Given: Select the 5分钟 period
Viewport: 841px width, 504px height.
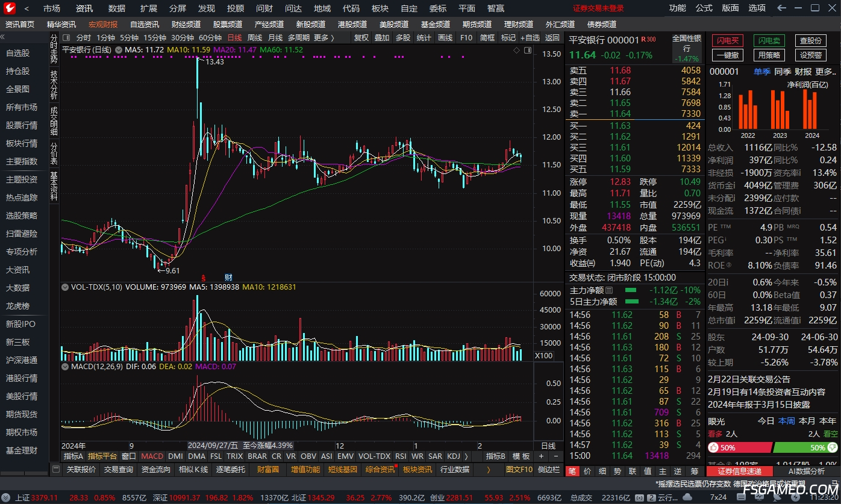Looking at the screenshot, I should (130, 37).
